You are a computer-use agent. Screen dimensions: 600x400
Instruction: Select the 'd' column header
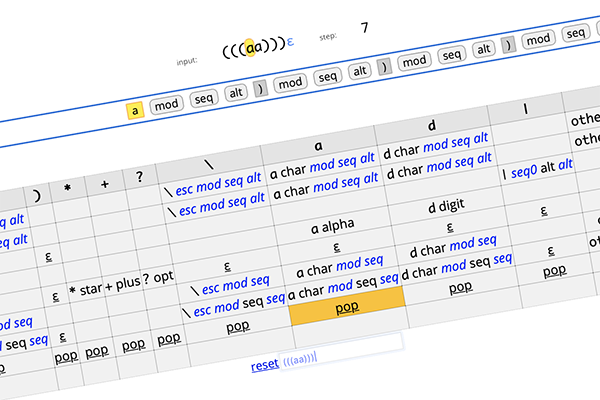[x=432, y=126]
